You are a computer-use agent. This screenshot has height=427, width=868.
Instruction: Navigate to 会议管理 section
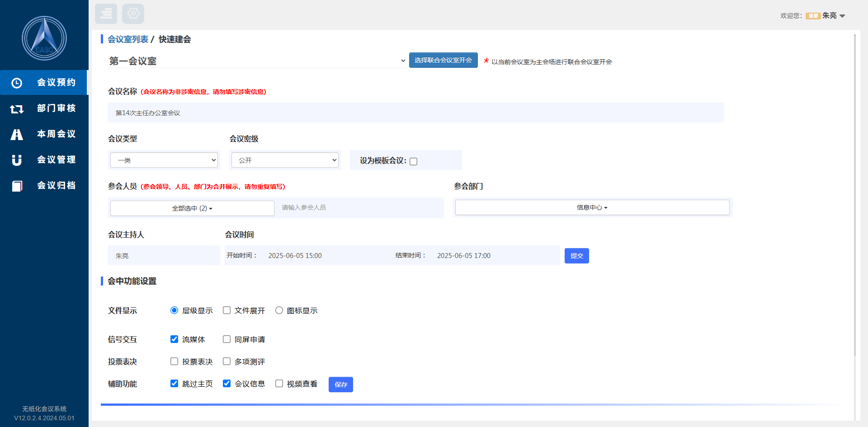[44, 160]
